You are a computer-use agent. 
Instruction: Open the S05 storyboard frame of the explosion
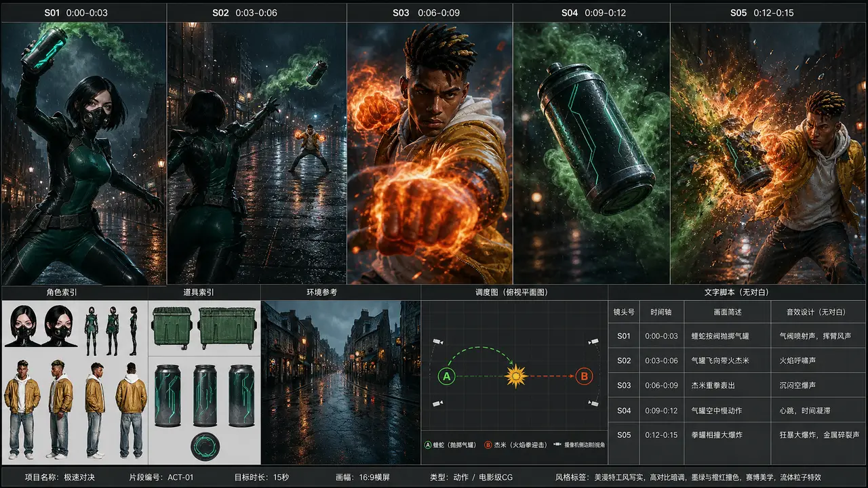[768, 153]
